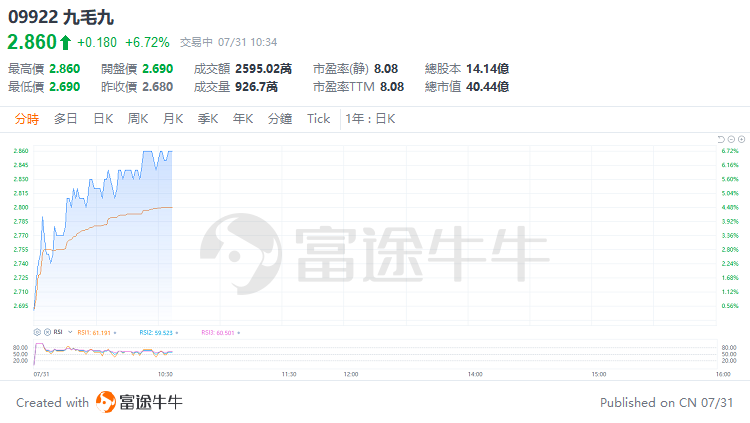The image size is (750, 423).
Task: Click the percent change +6.72% in the header
Action: (x=147, y=43)
